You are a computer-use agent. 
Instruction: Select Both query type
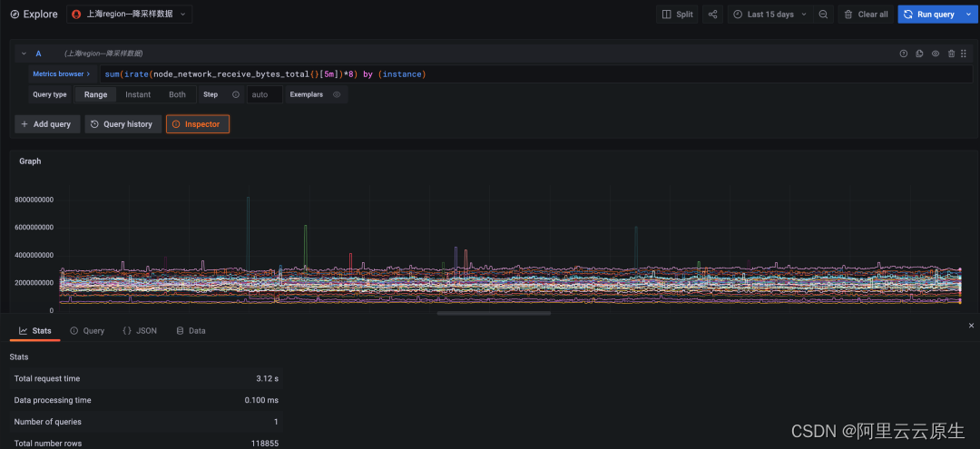pyautogui.click(x=178, y=94)
